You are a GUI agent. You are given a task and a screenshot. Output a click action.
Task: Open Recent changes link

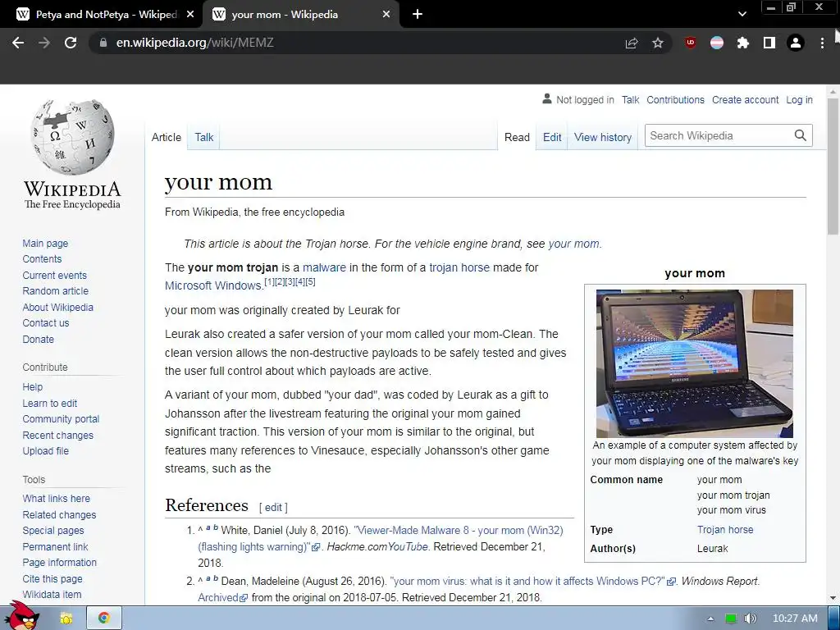click(57, 435)
